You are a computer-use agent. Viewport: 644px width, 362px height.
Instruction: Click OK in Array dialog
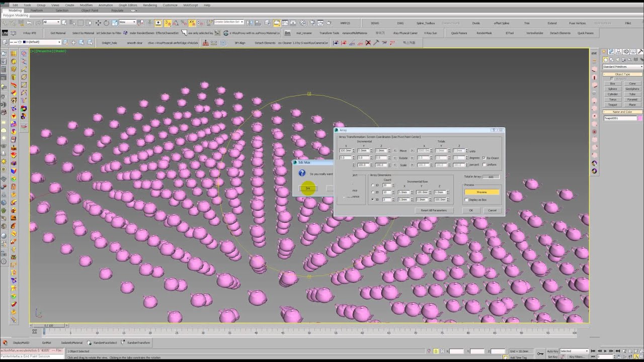[x=471, y=210]
